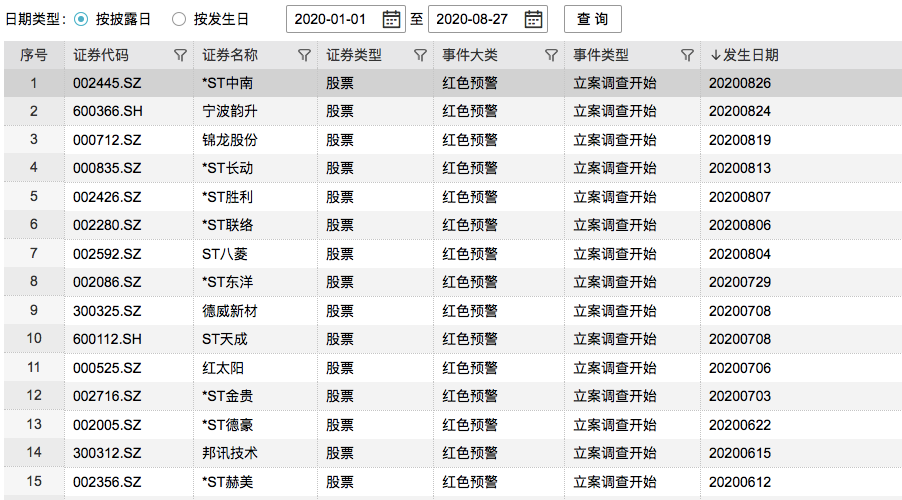Select stock code 002005.SZ
This screenshot has height=500, width=902.
click(x=107, y=425)
